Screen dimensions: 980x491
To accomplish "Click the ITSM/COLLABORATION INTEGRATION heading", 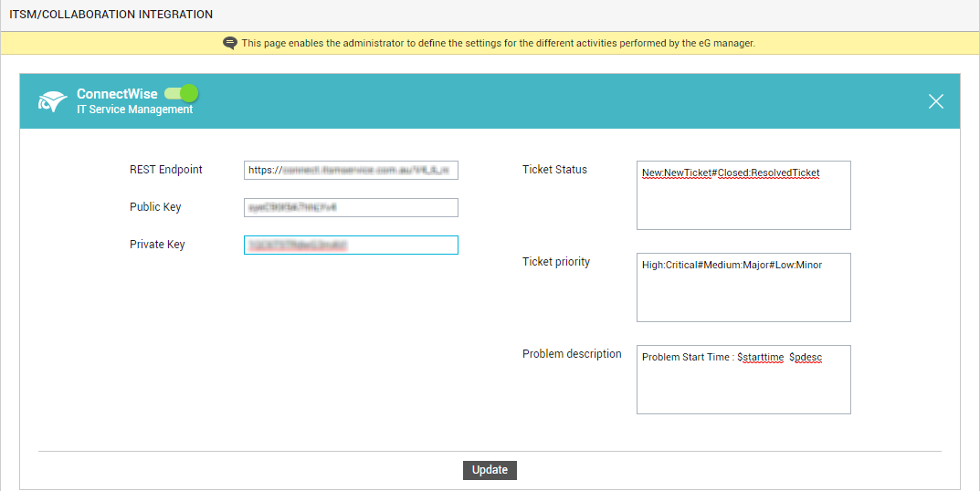I will pyautogui.click(x=111, y=15).
